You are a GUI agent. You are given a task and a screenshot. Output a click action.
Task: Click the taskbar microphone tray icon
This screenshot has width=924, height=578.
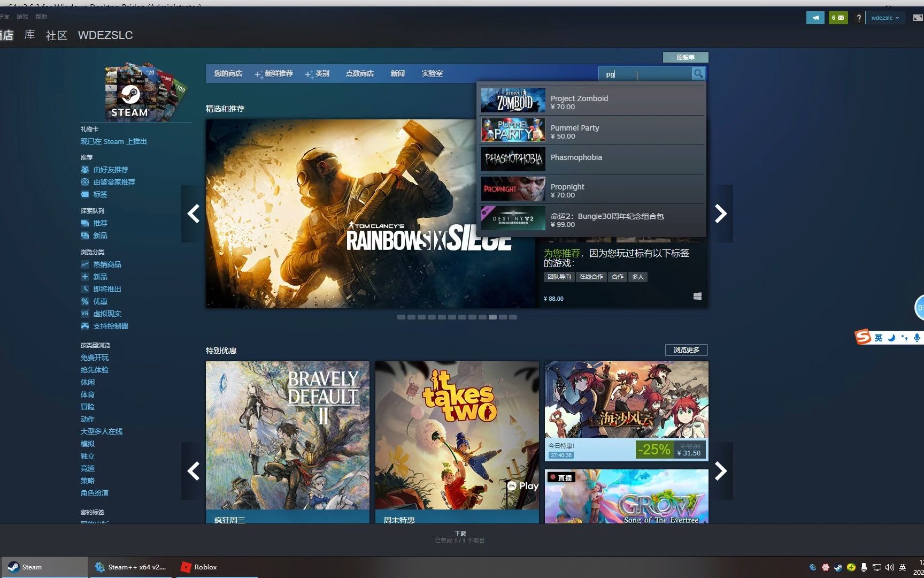click(x=864, y=567)
